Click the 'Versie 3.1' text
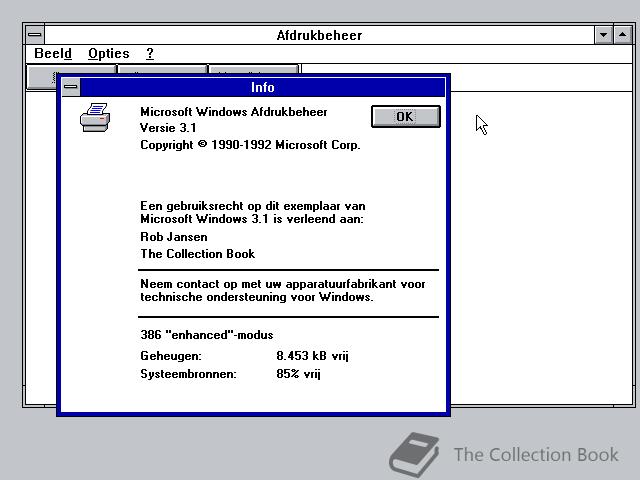Screen dimensions: 640x480 168,128
